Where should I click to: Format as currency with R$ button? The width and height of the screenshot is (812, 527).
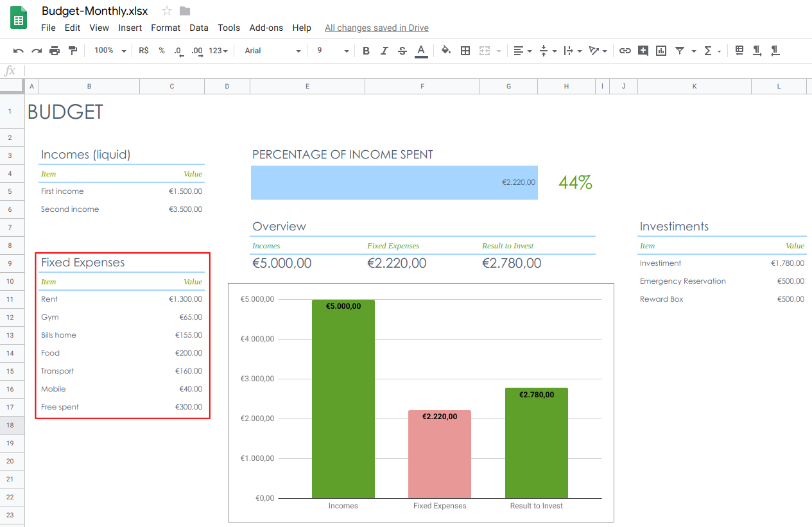click(144, 51)
